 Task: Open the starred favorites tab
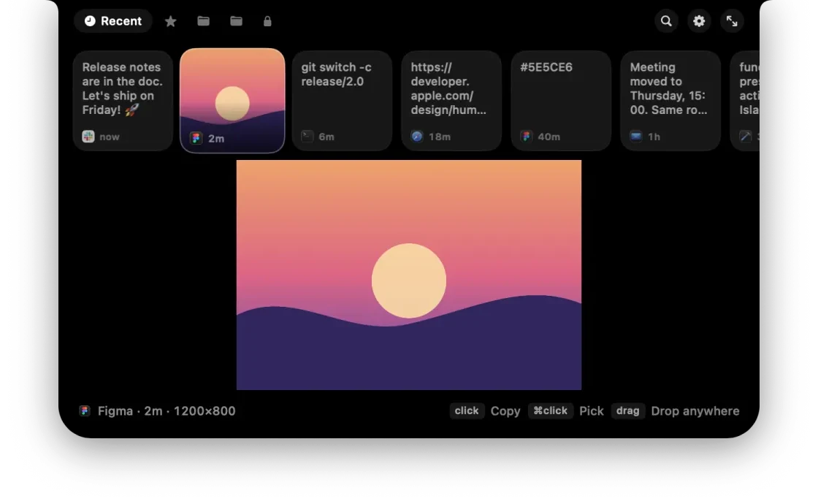click(171, 21)
